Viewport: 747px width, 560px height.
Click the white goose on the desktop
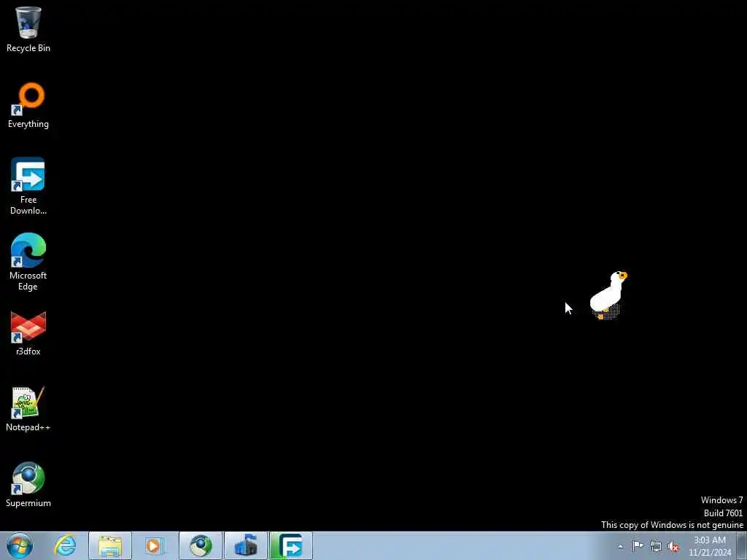click(x=608, y=295)
